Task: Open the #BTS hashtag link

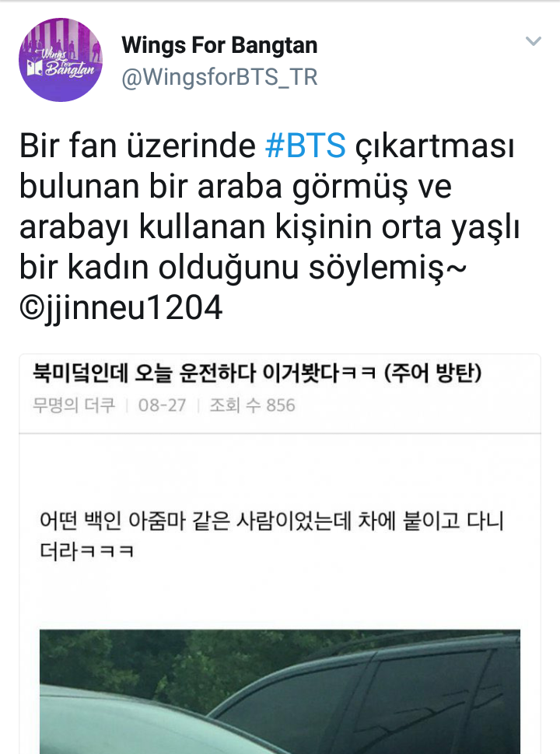Action: (305, 146)
